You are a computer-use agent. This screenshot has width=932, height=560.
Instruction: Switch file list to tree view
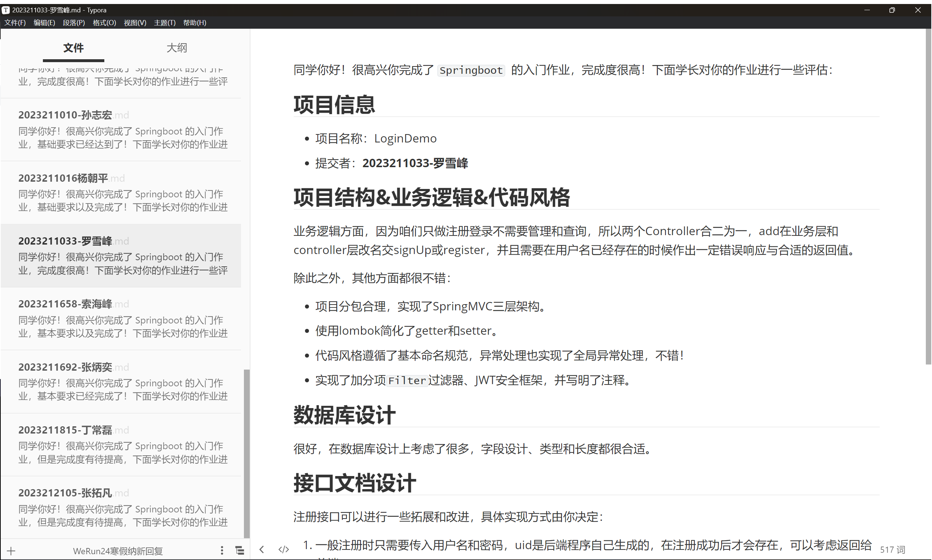click(240, 550)
